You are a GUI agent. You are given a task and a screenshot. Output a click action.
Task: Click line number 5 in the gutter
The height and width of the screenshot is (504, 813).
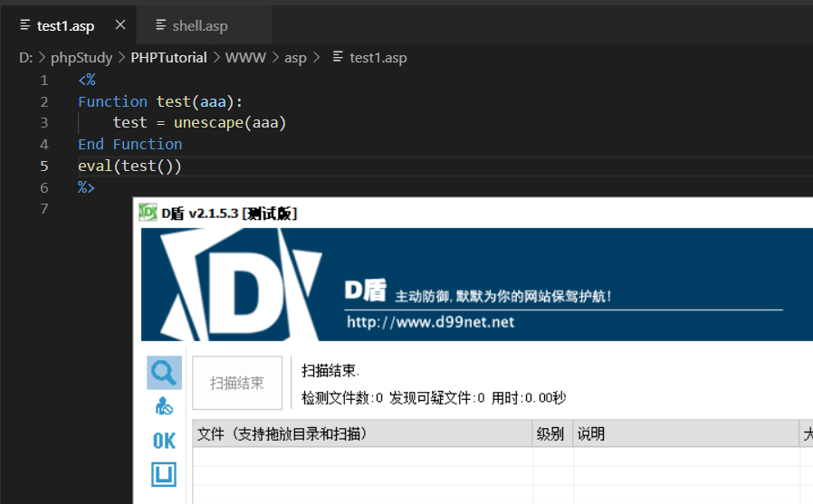[x=44, y=166]
